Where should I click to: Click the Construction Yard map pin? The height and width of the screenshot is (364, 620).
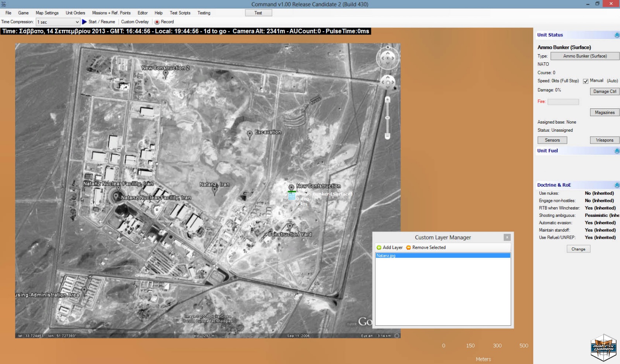click(289, 227)
